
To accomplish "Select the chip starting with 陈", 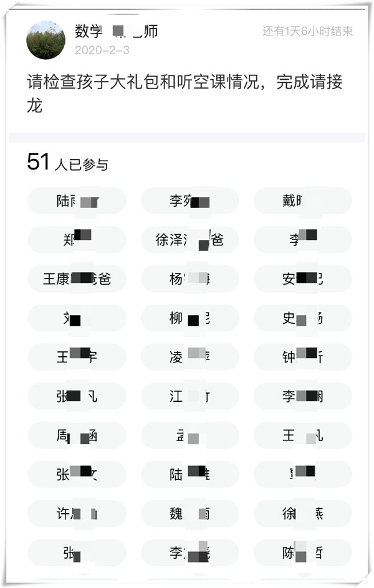I will tap(303, 552).
